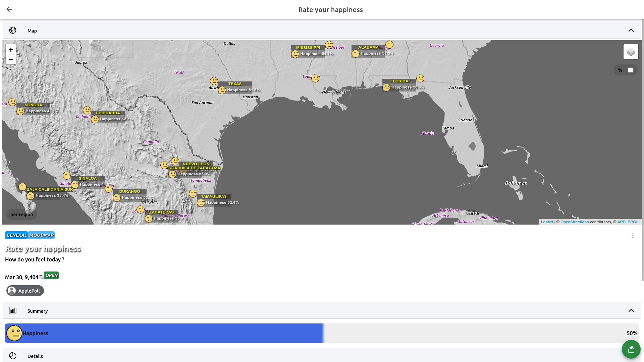Select the GENERAL tag
Screen dimensions: 644x362
point(16,235)
